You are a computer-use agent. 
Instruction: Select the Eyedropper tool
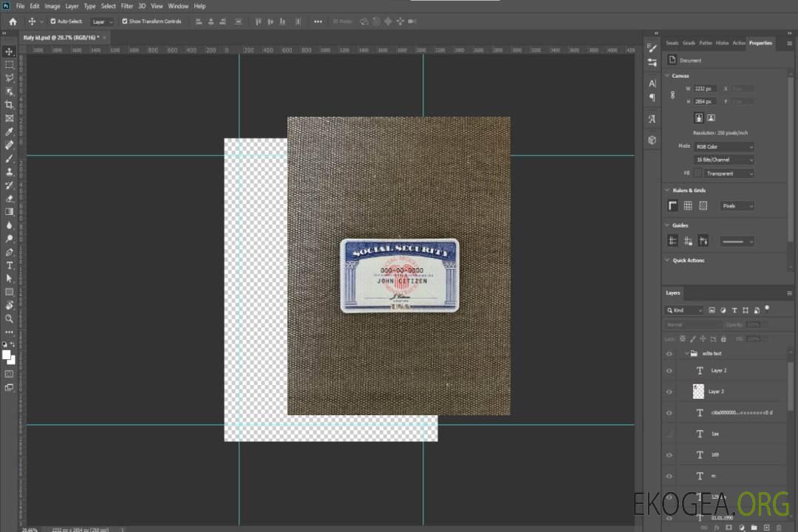click(x=9, y=132)
